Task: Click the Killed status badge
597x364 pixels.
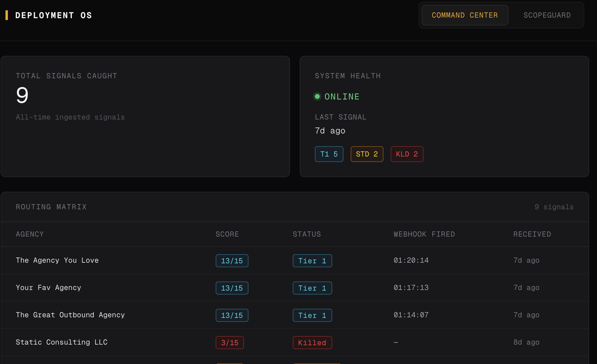Action: tap(312, 342)
